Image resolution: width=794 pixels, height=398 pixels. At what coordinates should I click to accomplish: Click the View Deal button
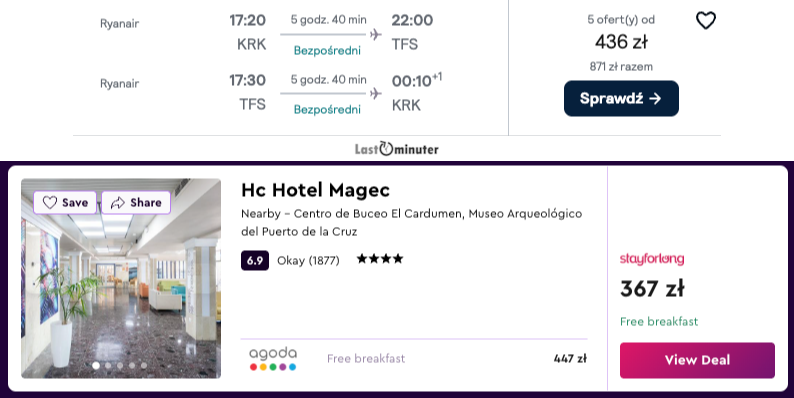(697, 360)
